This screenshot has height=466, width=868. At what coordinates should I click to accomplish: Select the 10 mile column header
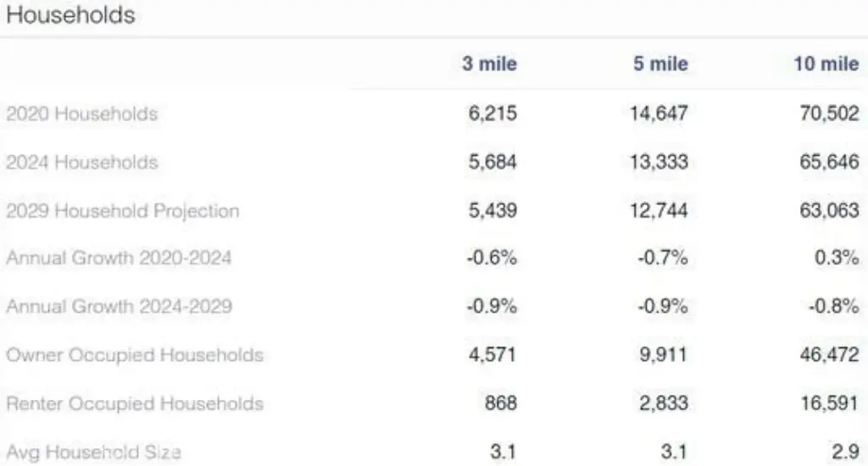(x=826, y=64)
